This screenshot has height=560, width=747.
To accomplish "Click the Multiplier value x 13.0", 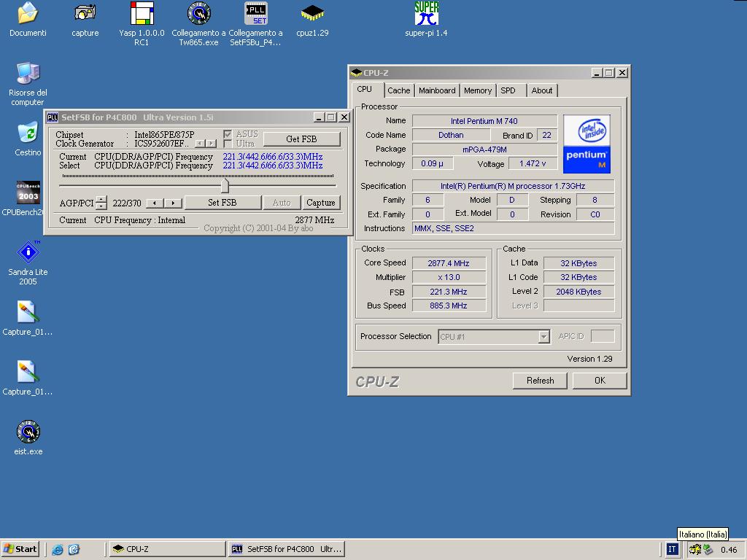I will [449, 277].
